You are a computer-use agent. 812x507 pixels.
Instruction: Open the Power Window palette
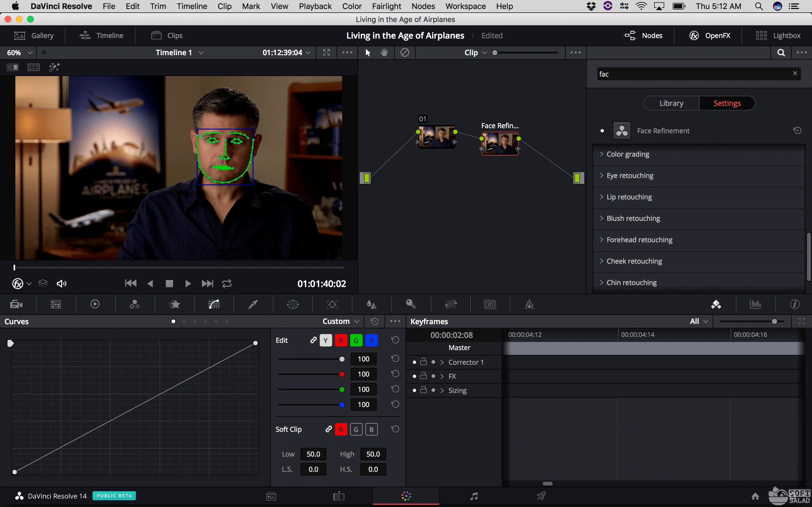pos(293,304)
